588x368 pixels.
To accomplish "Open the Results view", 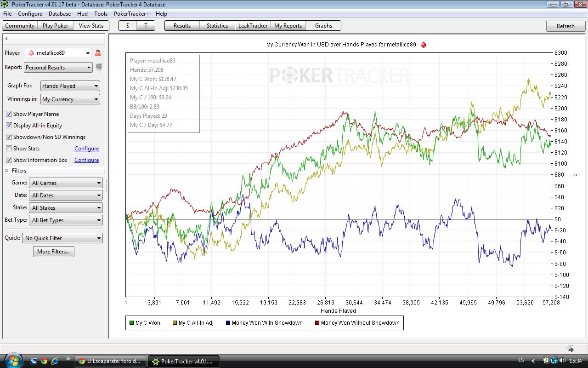I will coord(182,26).
